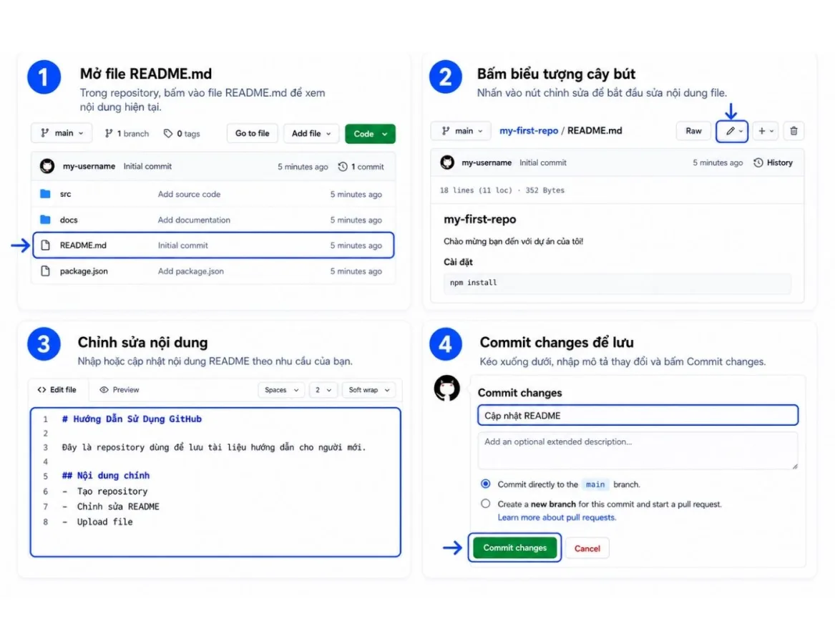Select Create a new branch radio option
Screen dimensions: 835x644
pos(485,503)
